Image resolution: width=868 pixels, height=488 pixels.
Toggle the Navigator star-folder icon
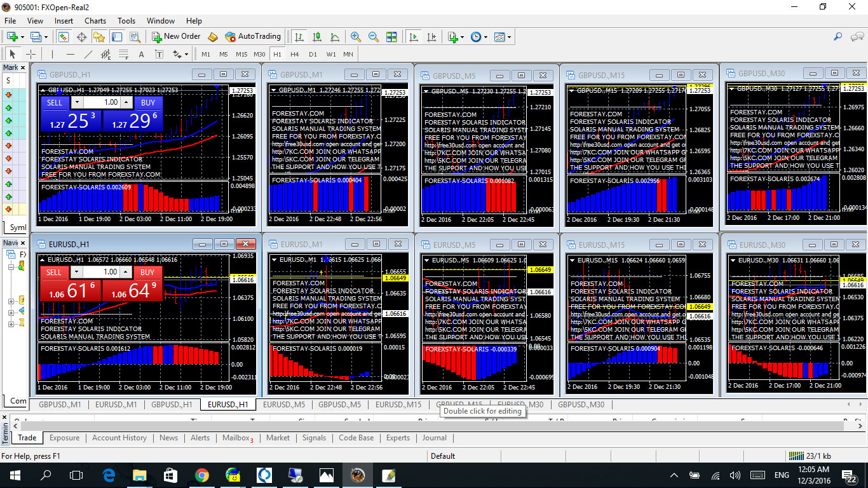[99, 37]
